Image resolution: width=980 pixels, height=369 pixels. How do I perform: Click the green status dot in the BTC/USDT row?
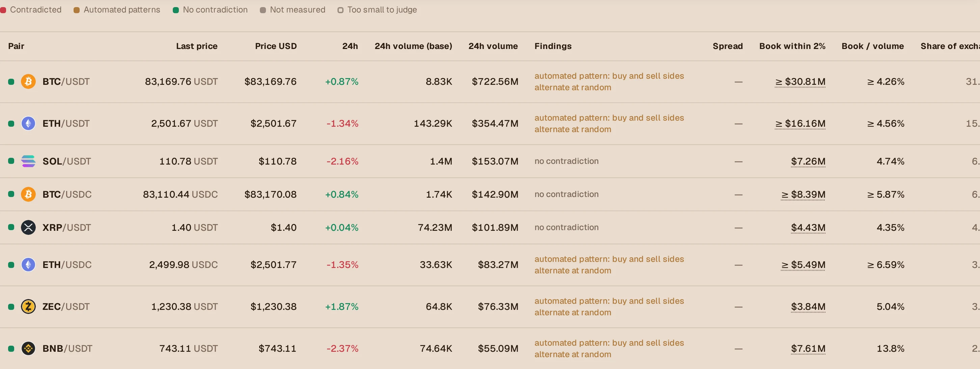(x=11, y=81)
